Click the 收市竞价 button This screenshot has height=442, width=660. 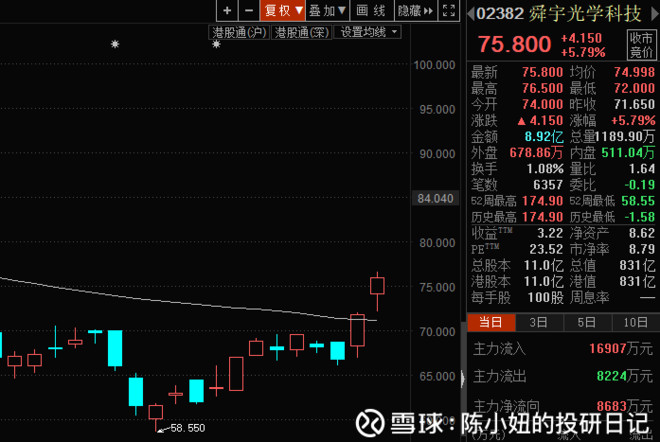pyautogui.click(x=641, y=45)
